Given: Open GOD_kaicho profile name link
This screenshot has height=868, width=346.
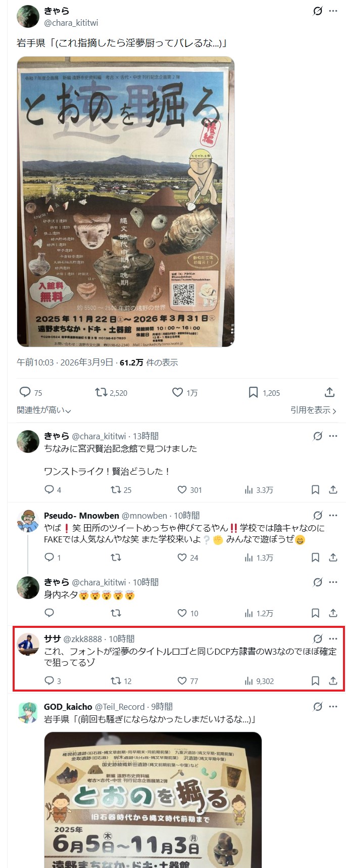Looking at the screenshot, I should [68, 706].
